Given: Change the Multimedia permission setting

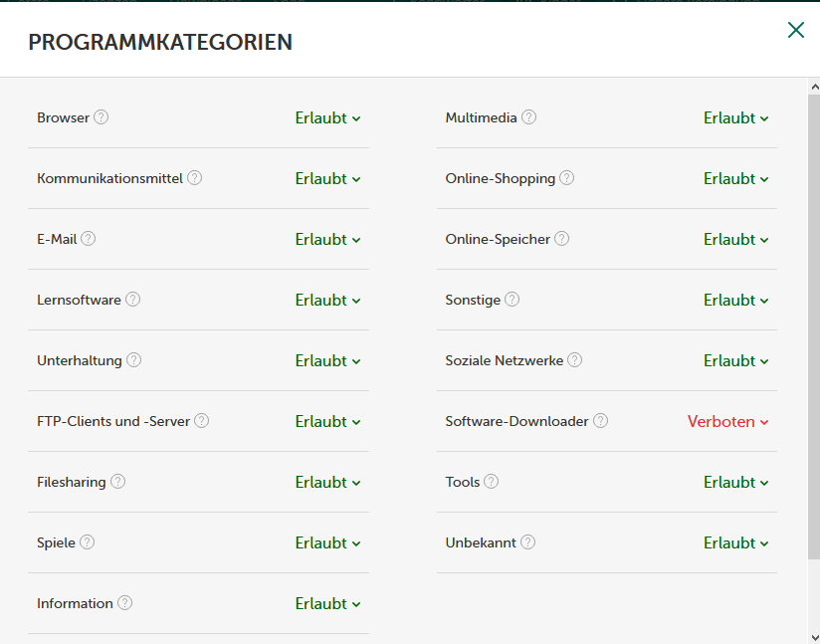Looking at the screenshot, I should (735, 117).
